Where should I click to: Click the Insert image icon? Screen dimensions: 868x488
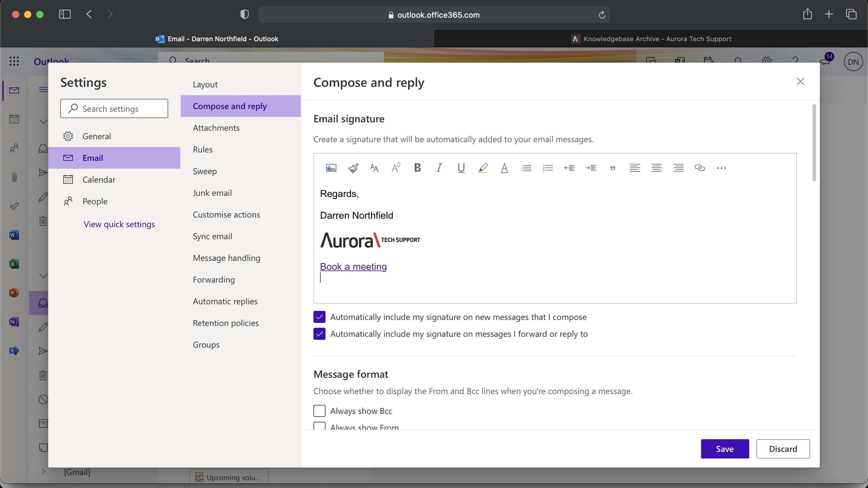pos(332,167)
